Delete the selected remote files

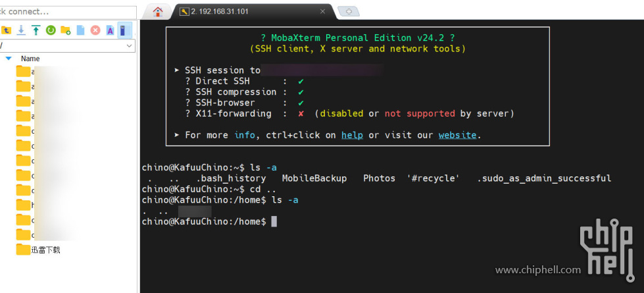coord(95,30)
